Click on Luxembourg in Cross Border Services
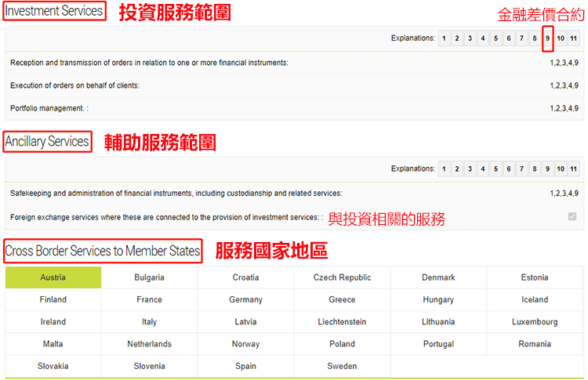Image resolution: width=588 pixels, height=380 pixels. pyautogui.click(x=535, y=322)
